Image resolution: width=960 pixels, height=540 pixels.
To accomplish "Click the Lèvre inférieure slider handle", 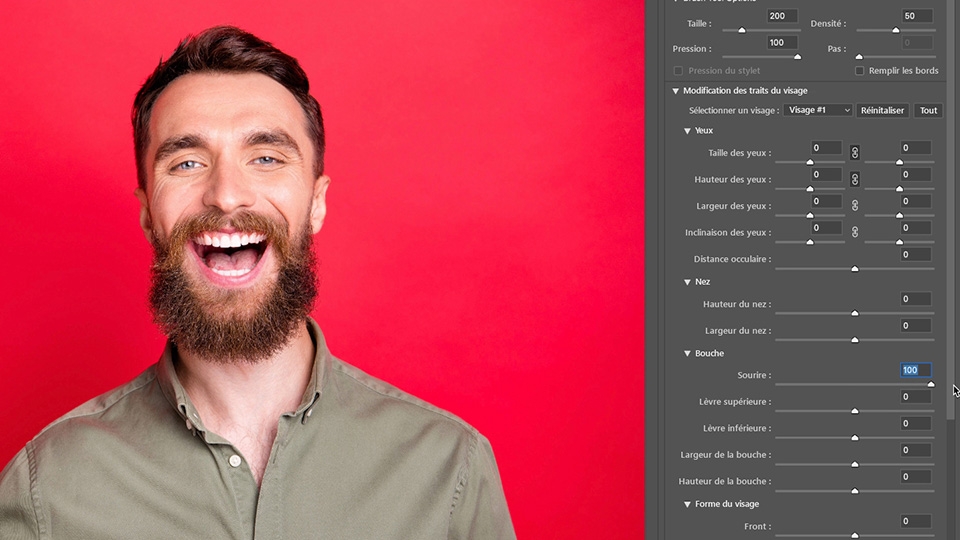I will (x=855, y=438).
